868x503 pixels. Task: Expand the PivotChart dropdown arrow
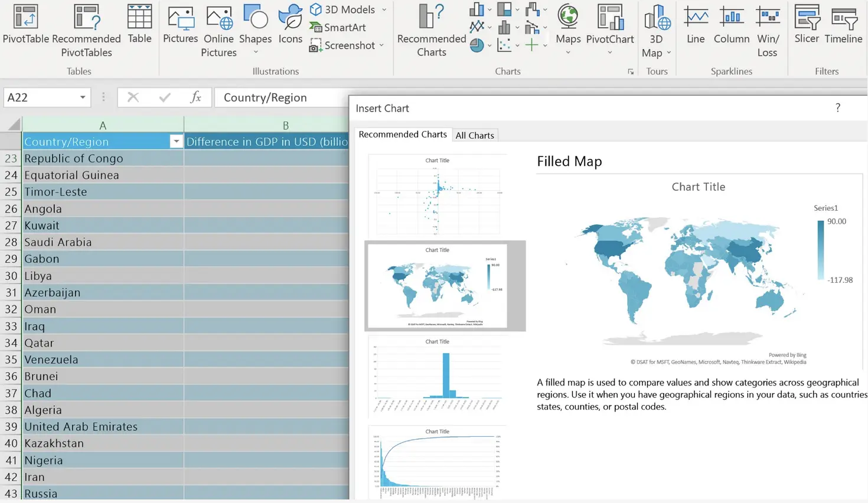(x=610, y=53)
